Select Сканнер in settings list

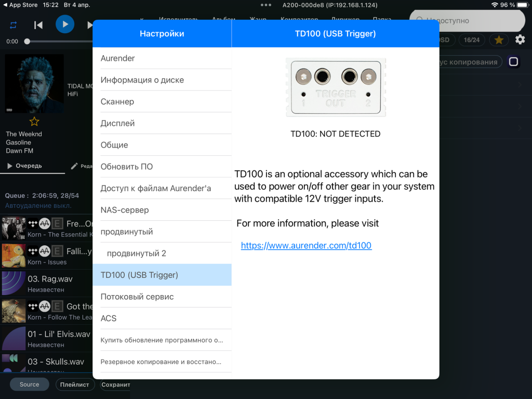(162, 102)
